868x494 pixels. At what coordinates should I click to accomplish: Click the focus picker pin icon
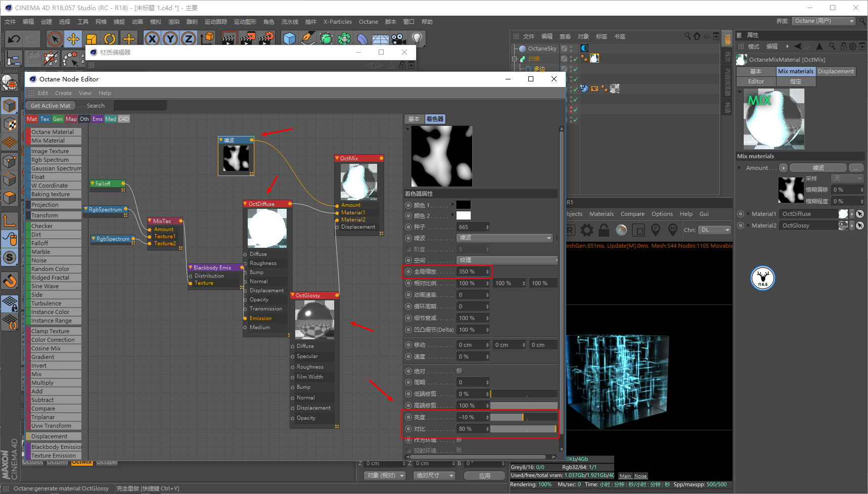click(656, 231)
